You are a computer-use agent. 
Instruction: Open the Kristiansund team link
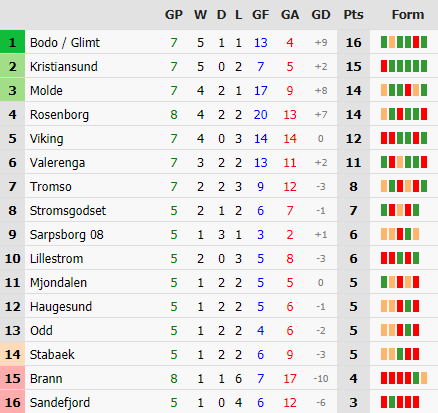pyautogui.click(x=64, y=67)
